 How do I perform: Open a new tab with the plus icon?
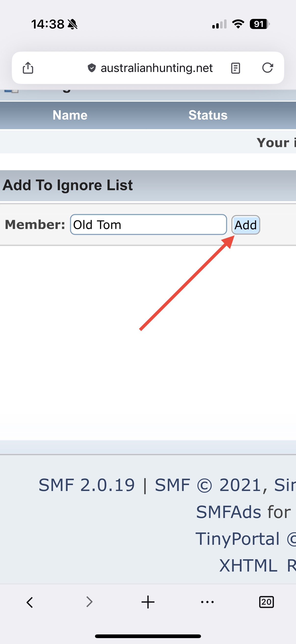coord(148,602)
